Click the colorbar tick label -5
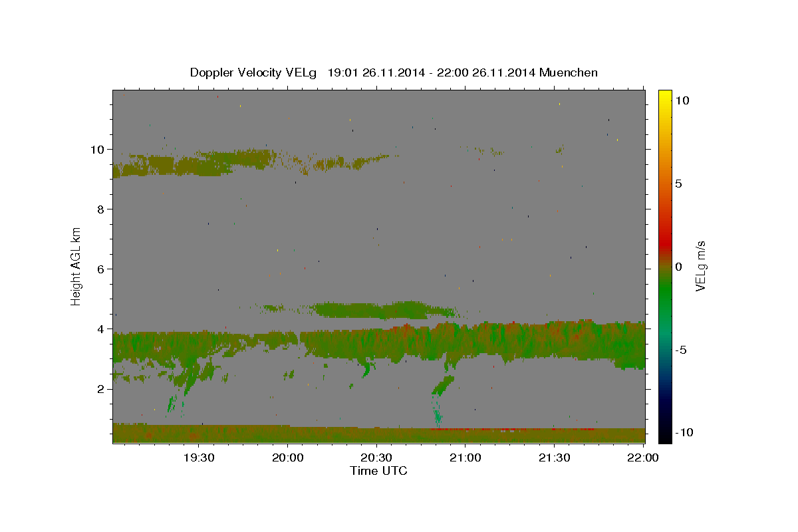This screenshot has height=532, width=798. (x=681, y=350)
